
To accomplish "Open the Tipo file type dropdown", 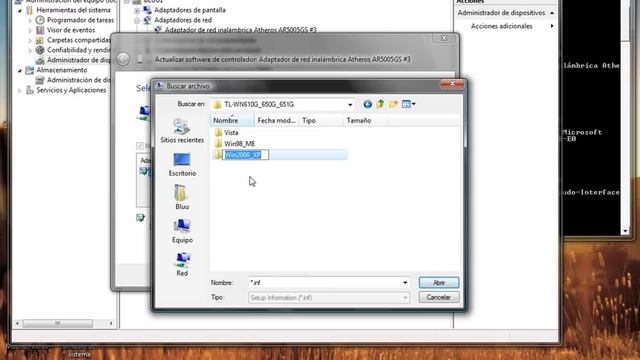I will [x=405, y=298].
